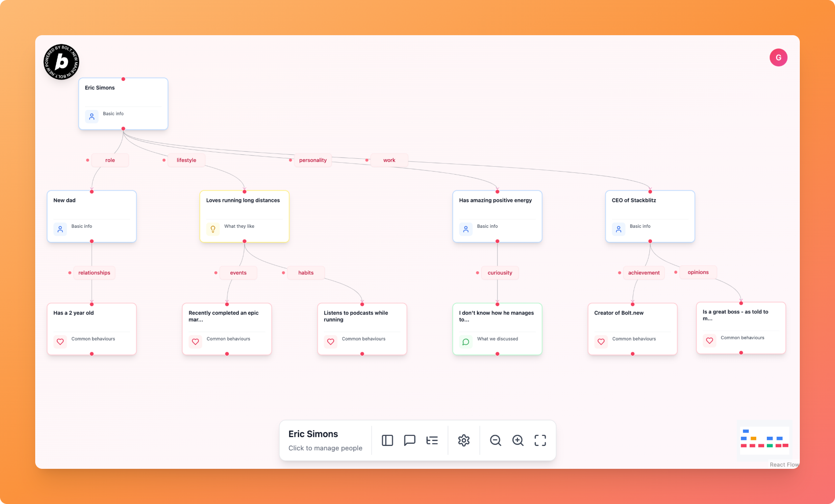Click the fit-view fullscreen icon in the toolbar

[x=540, y=440]
